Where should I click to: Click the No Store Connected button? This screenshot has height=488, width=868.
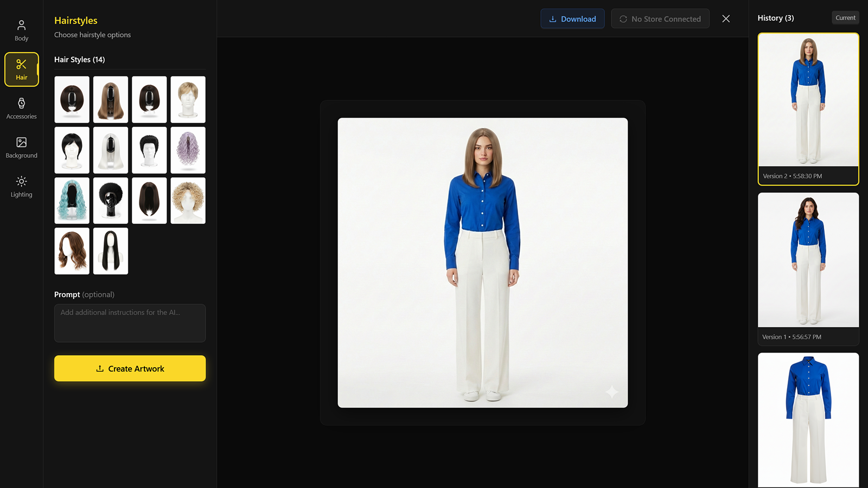point(660,19)
